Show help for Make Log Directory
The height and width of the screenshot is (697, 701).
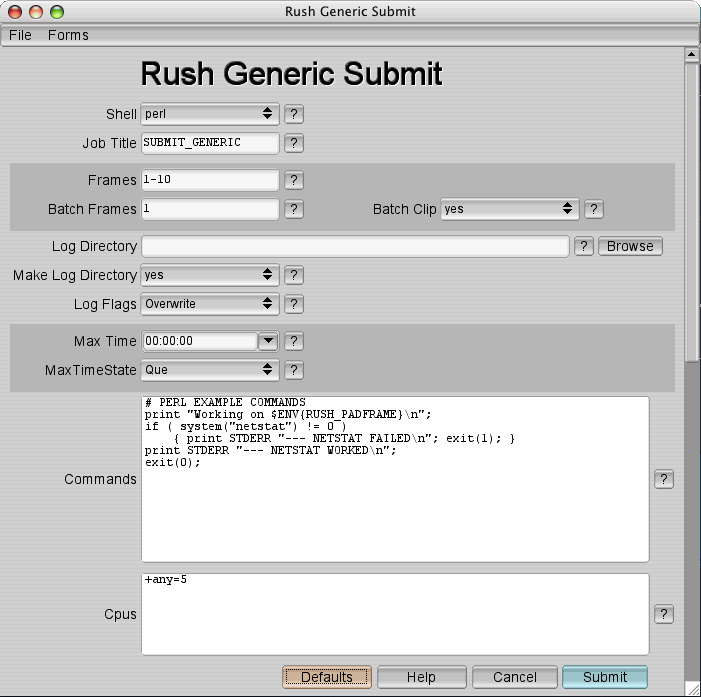coord(294,275)
